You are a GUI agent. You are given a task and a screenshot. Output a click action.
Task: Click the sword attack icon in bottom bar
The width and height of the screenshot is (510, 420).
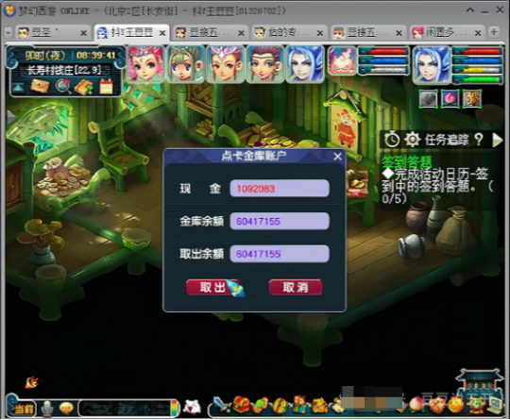click(221, 405)
